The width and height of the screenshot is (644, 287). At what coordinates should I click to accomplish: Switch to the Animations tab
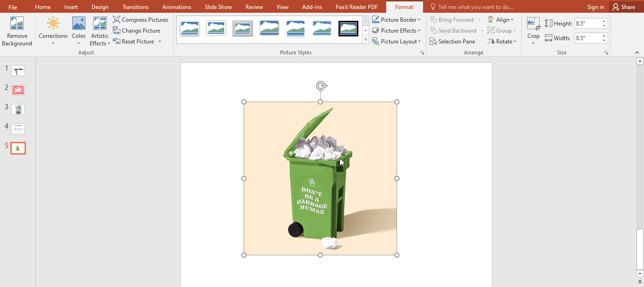[x=177, y=7]
